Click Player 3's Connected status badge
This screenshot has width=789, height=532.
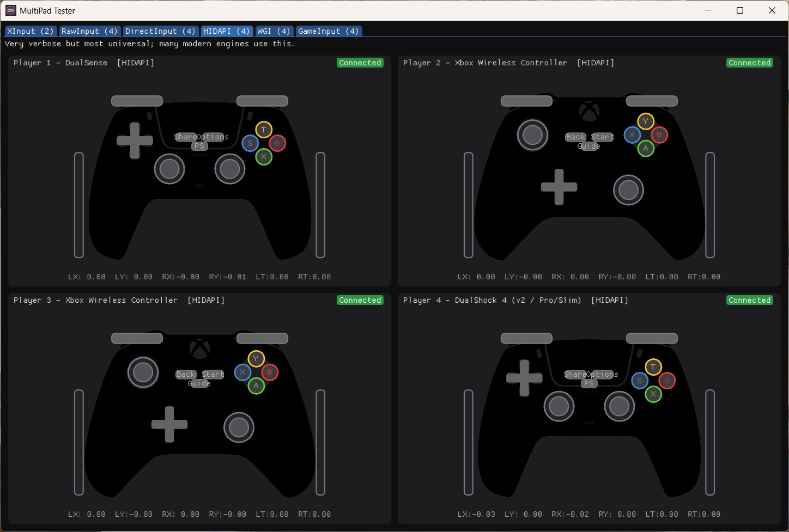click(x=360, y=300)
